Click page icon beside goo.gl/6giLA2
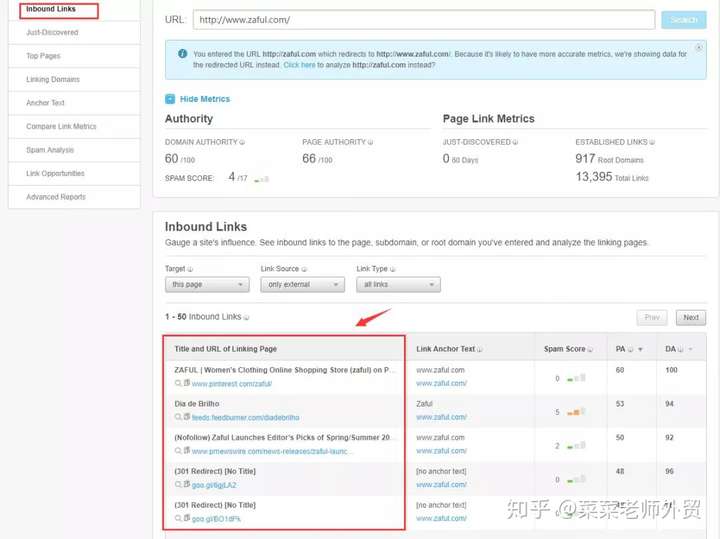Viewport: 720px width, 539px height. pyautogui.click(x=187, y=484)
